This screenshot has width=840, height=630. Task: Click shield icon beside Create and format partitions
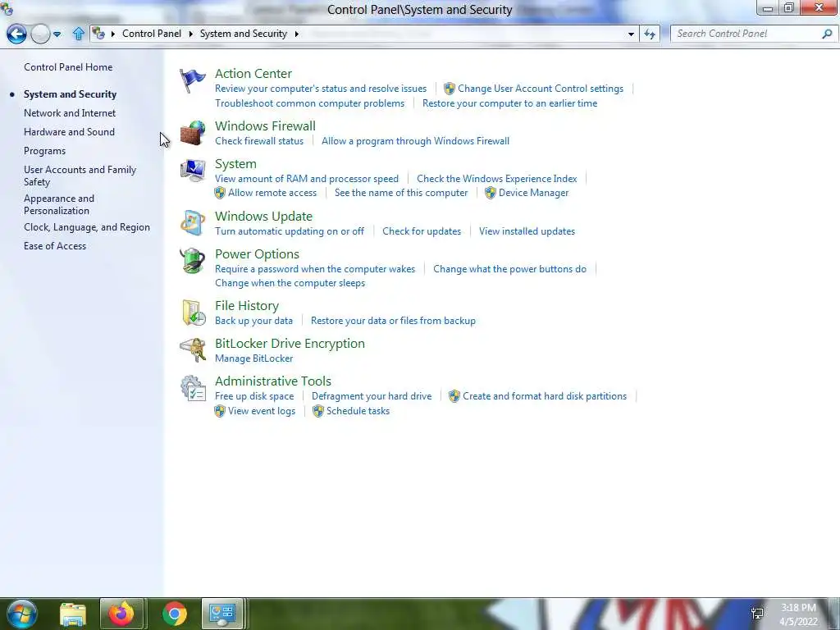coord(454,396)
